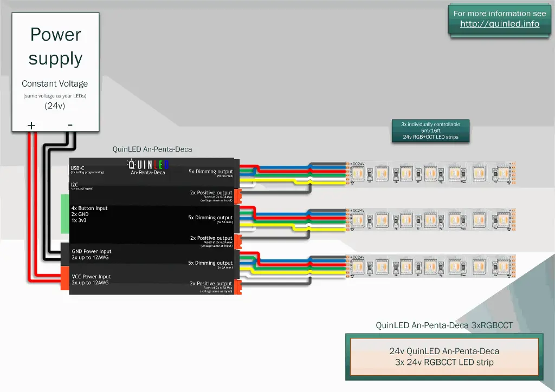Click the '3x 24v RGBCCT LED strip' text
This screenshot has width=555, height=392.
(x=444, y=362)
